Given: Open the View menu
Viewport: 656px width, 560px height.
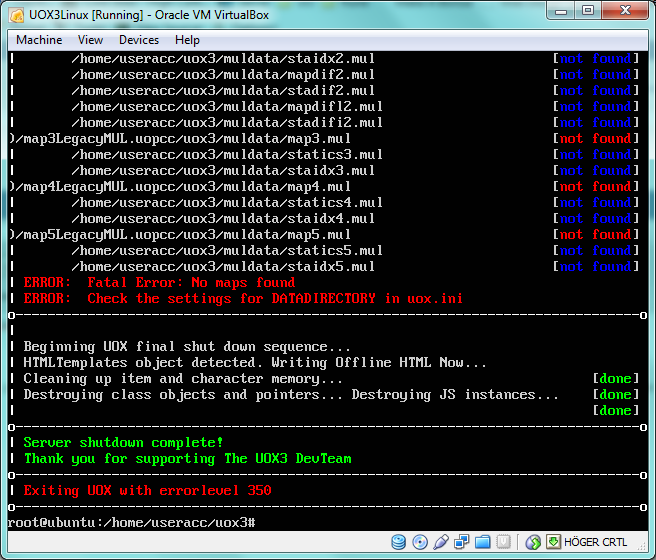Looking at the screenshot, I should (90, 40).
